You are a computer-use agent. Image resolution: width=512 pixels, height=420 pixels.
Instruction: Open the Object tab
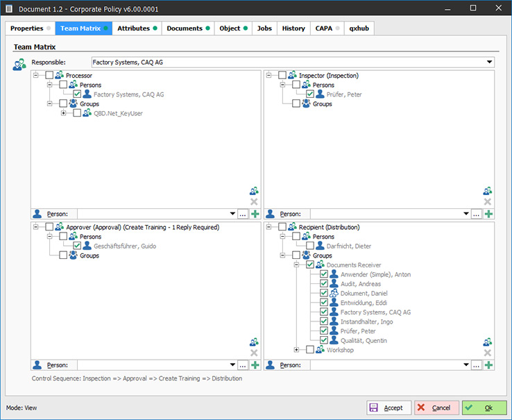coord(233,28)
